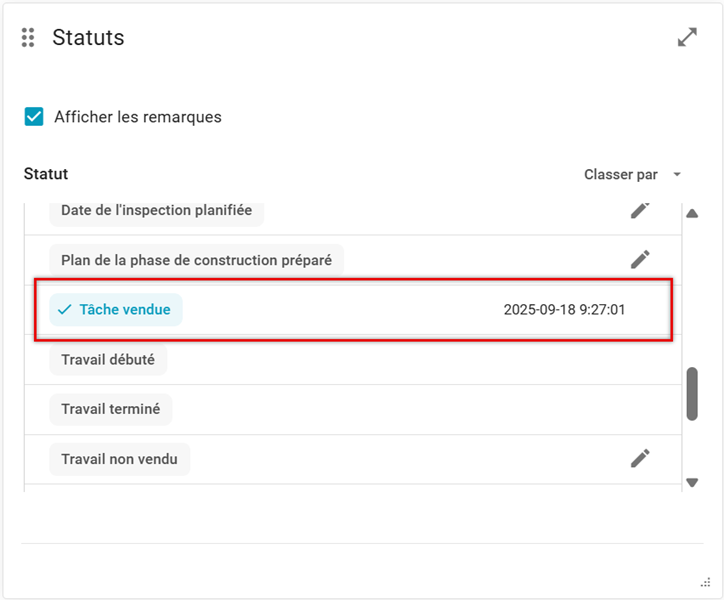
Task: Select the Travail non vendu status
Action: tap(119, 459)
